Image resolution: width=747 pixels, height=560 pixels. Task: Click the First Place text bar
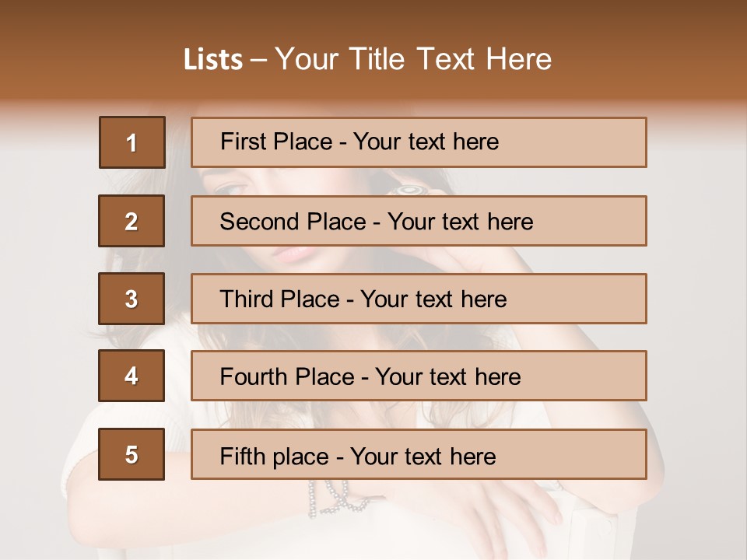(419, 142)
